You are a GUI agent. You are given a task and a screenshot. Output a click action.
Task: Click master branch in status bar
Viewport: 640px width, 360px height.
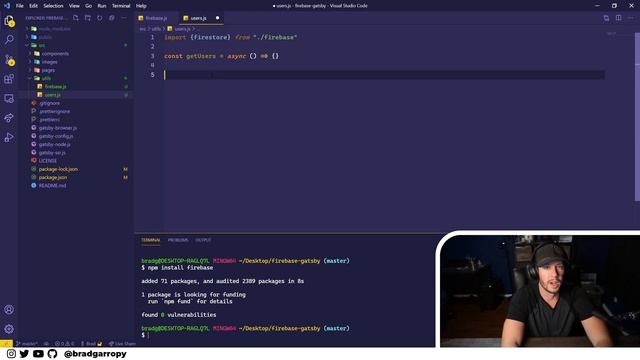[27, 344]
